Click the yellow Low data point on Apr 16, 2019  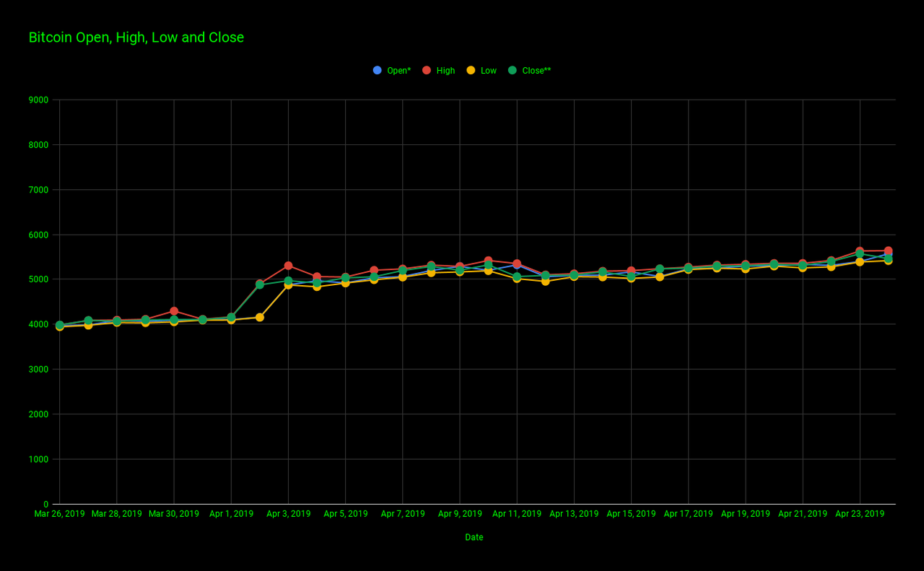tap(660, 277)
